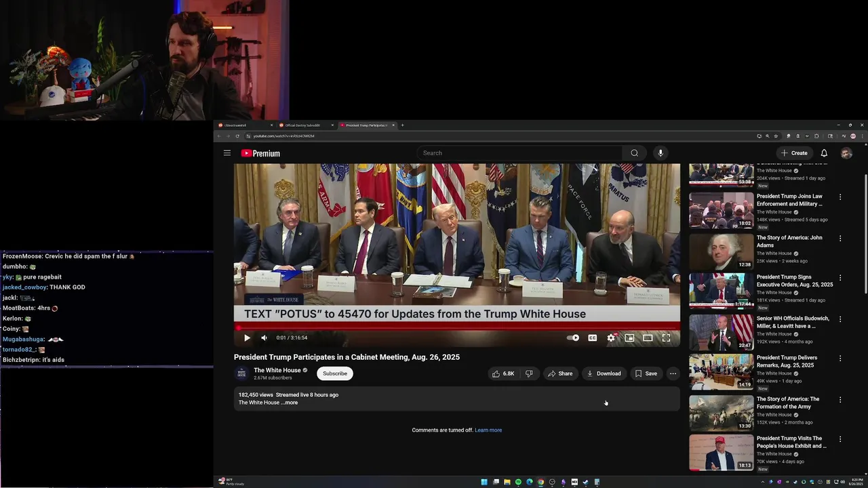
Task: Show hidden system tray icons
Action: pos(762,482)
